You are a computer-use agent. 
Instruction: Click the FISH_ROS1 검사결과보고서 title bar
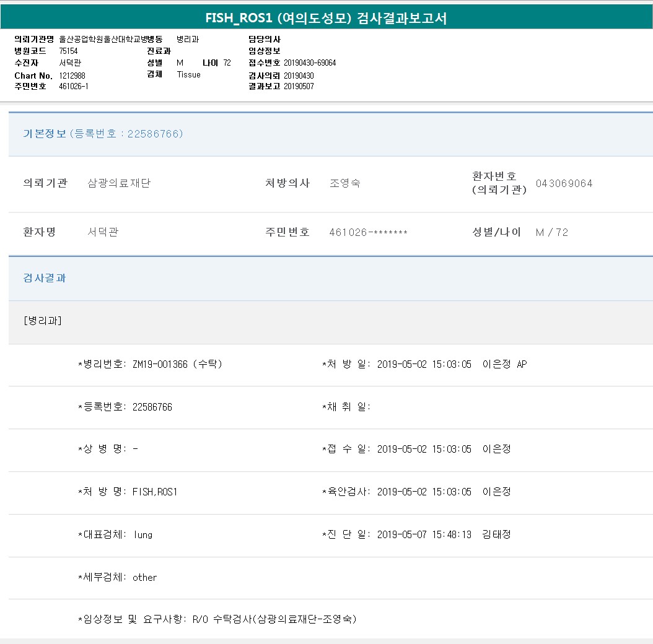[x=326, y=19]
